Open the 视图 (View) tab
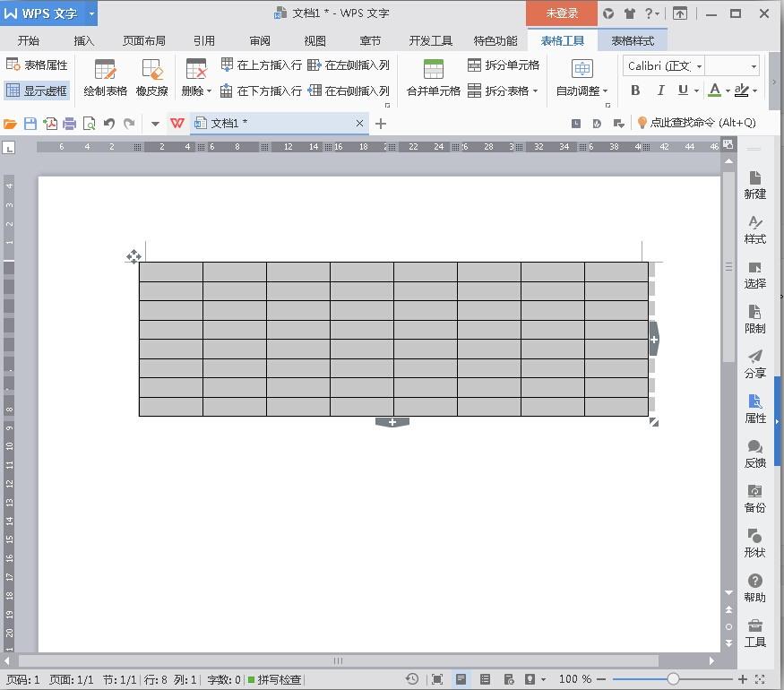Viewport: 784px width, 690px height. (315, 41)
